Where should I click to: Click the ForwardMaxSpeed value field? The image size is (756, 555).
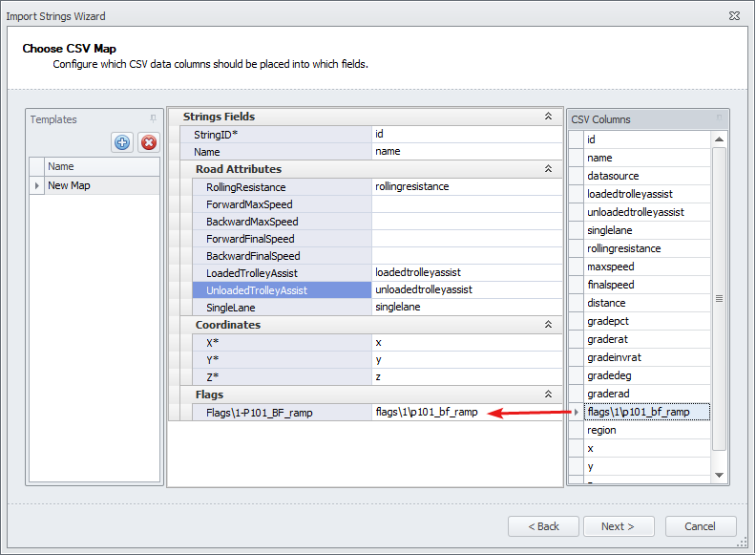(466, 204)
